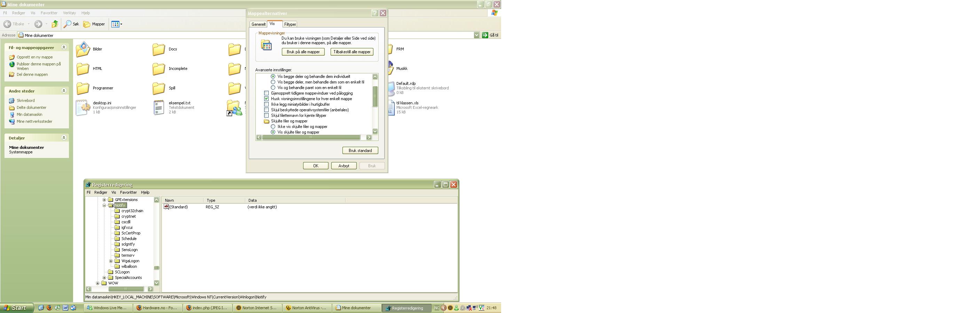Check 'Skjul beskyttede operativsystemfiler (anbefales)'
Viewport: 980px width, 313px height.
tap(266, 110)
